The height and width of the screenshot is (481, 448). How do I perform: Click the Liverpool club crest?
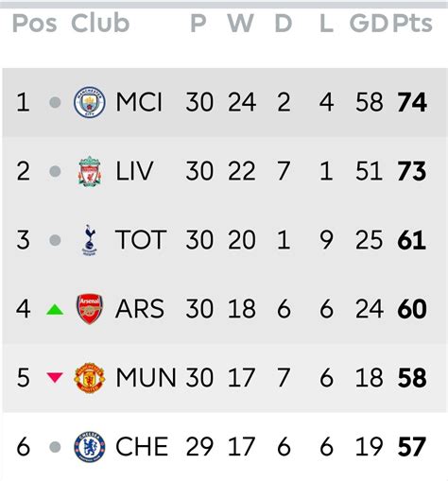coord(90,171)
